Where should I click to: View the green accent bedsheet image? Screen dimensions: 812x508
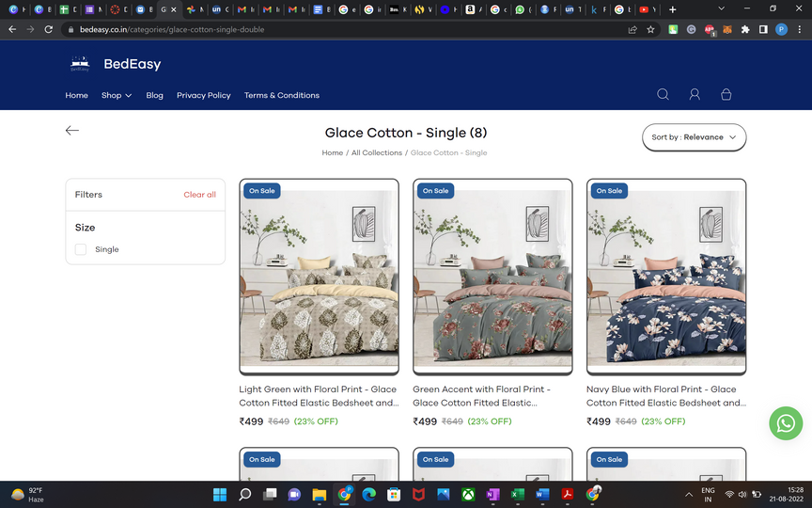click(x=492, y=277)
